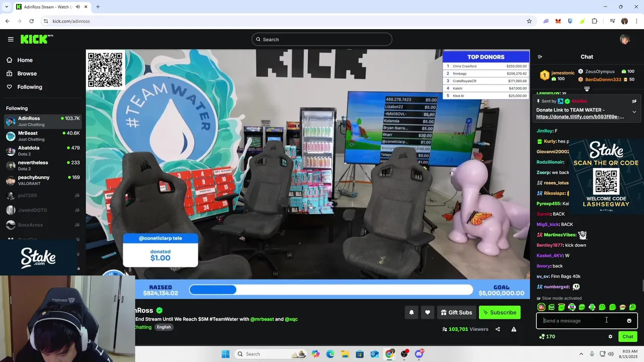The height and width of the screenshot is (362, 644).
Task: Follow the channel with heart button
Action: pyautogui.click(x=428, y=313)
